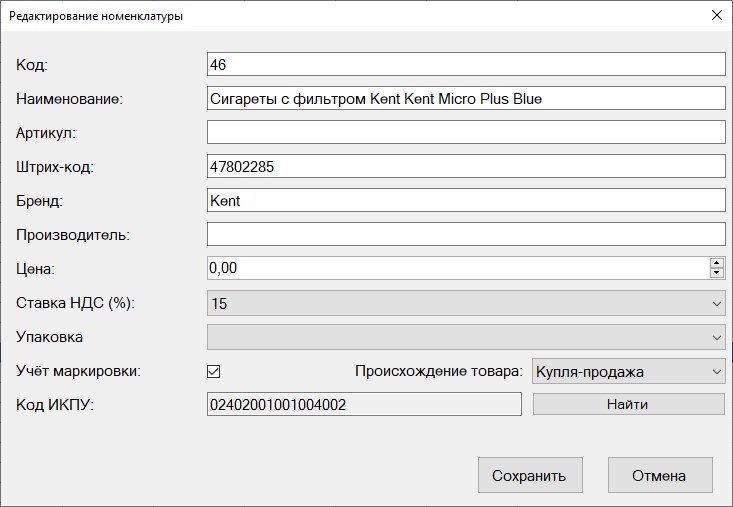The width and height of the screenshot is (733, 507).
Task: Increase price with the up spinner arrow
Action: tap(716, 263)
